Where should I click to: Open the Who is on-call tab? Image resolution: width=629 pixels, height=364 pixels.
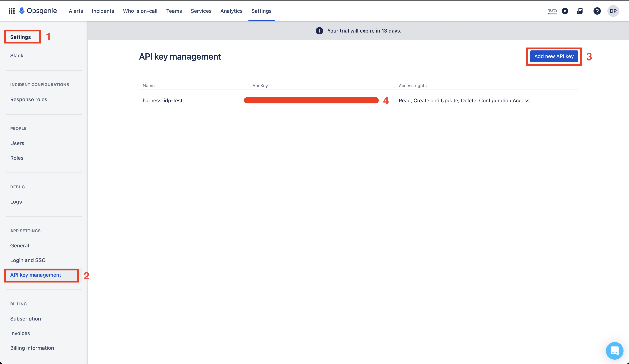click(x=140, y=11)
